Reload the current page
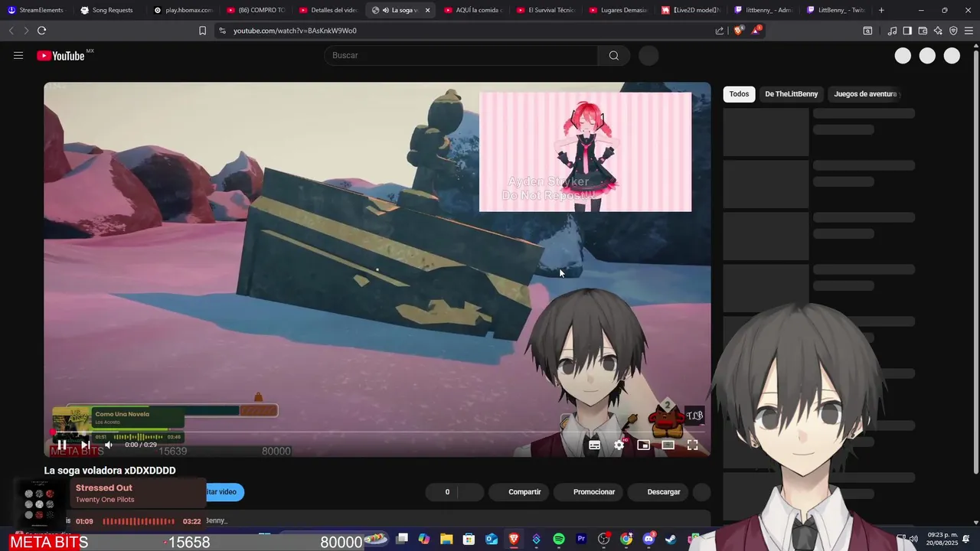Screen dimensions: 980x551 click(42, 31)
